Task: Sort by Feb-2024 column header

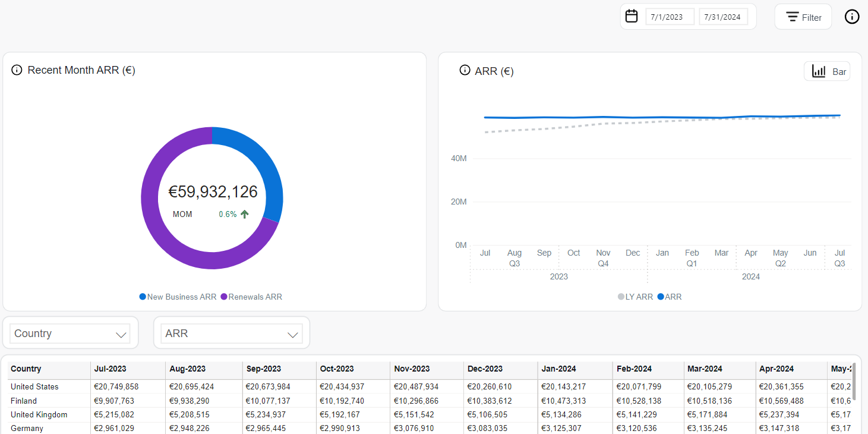Action: 648,369
